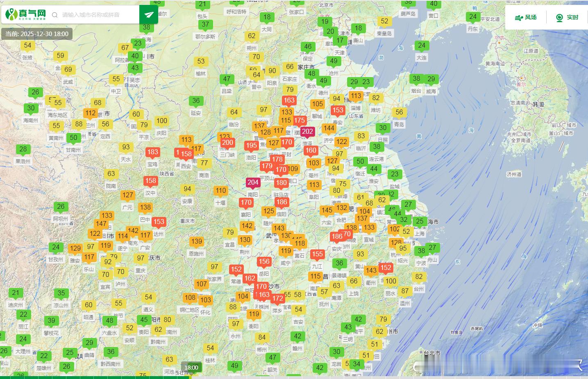Click the 24 marker above 丹东
This screenshot has height=379, width=588.
coord(473,17)
